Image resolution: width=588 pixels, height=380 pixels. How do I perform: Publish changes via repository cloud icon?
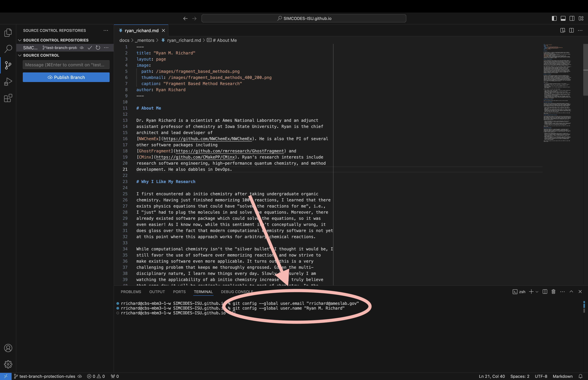pos(82,48)
